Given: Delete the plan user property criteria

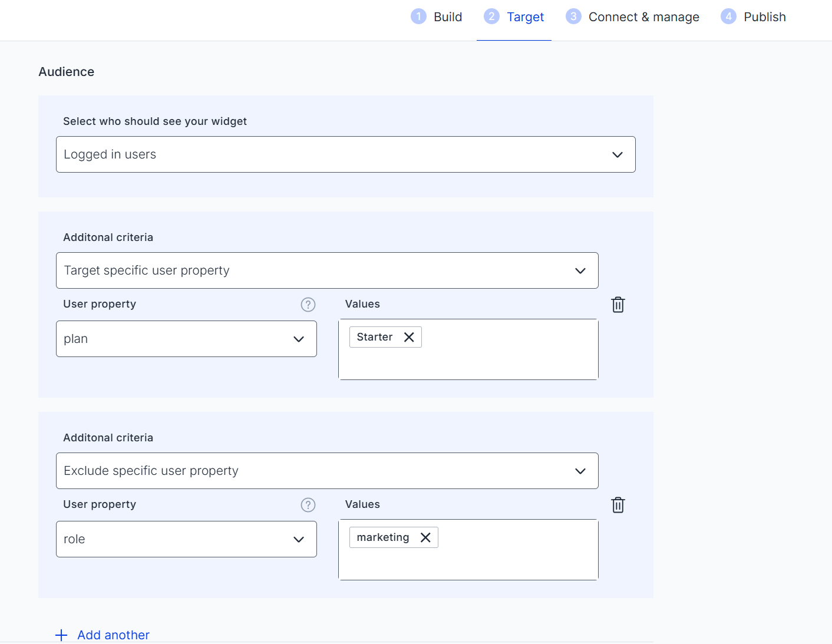Looking at the screenshot, I should pos(618,305).
